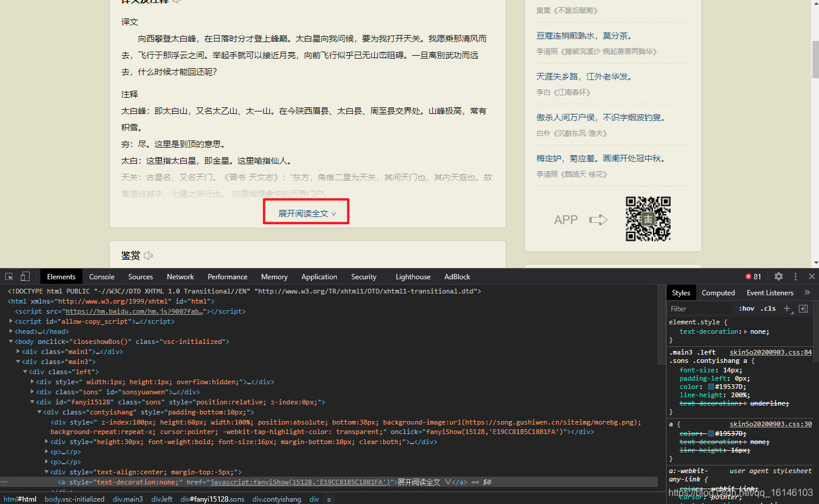The height and width of the screenshot is (504, 819).
Task: Open the DevTools kebab menu
Action: (795, 276)
